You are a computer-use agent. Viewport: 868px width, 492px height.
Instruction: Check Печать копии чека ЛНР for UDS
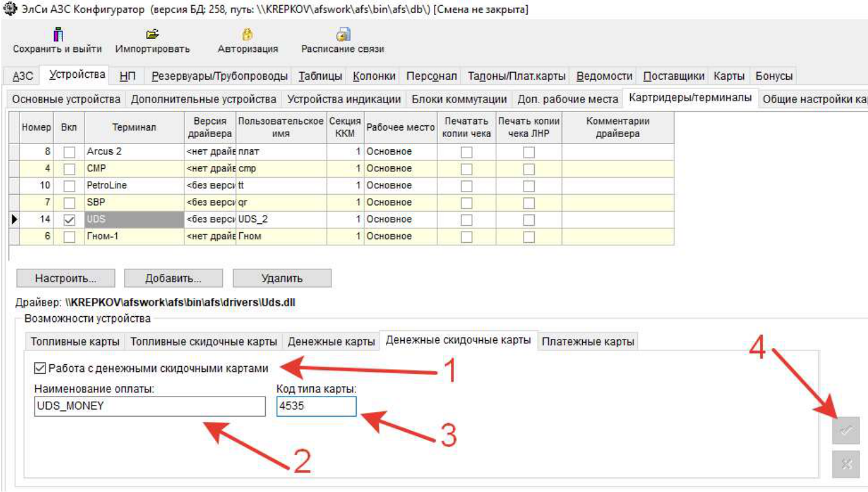(x=529, y=219)
